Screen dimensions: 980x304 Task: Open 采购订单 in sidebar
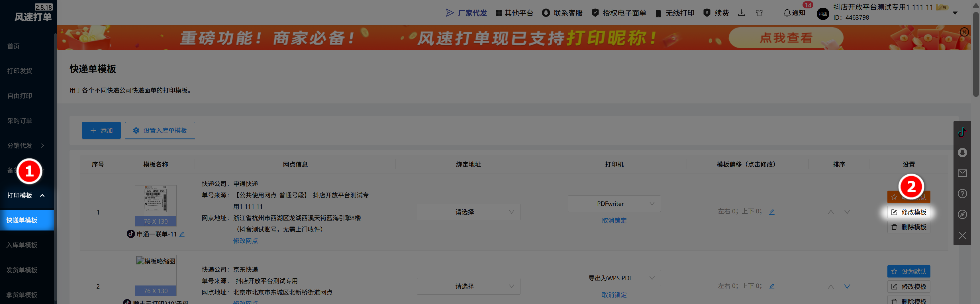click(20, 121)
